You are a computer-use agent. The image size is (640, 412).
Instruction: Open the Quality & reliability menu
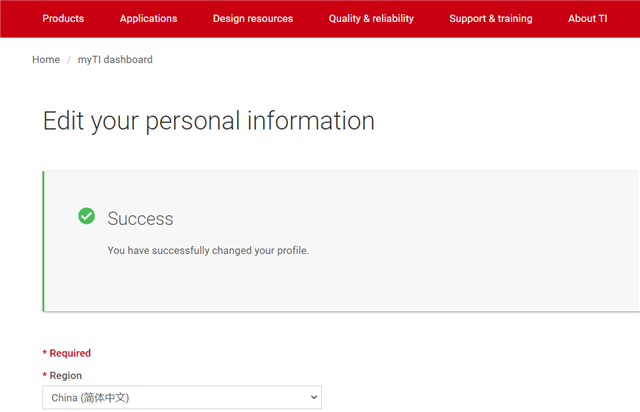[x=371, y=18]
